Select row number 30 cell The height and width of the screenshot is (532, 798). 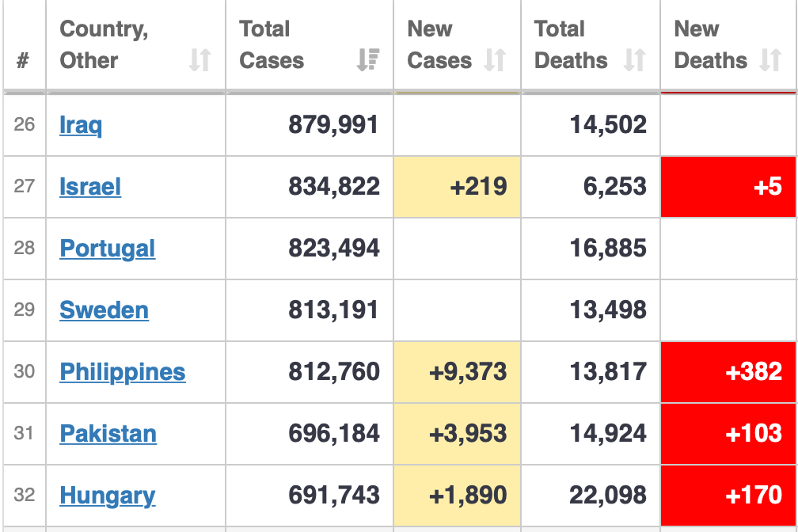tap(25, 372)
